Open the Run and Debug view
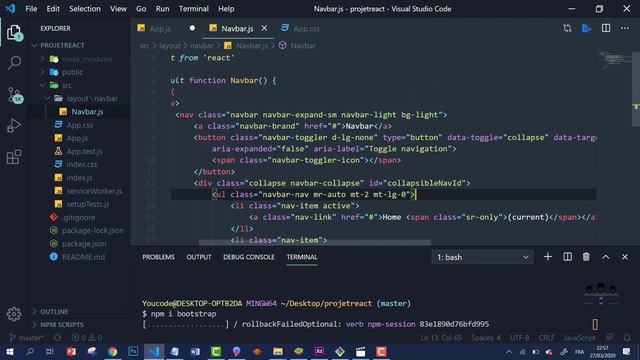640x360 pixels. 14,125
